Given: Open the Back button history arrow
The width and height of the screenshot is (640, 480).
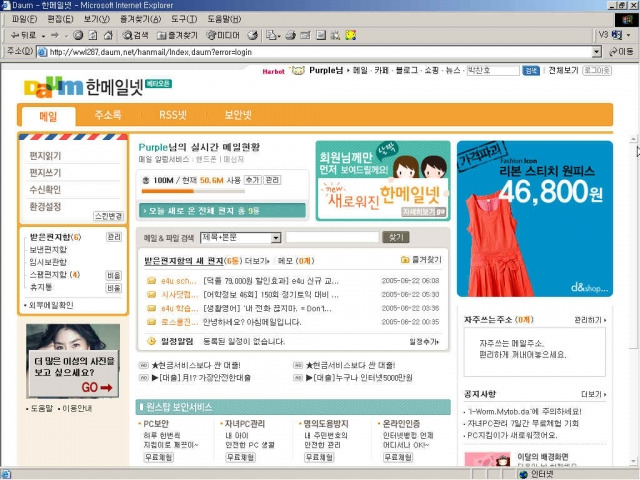Looking at the screenshot, I should [43, 36].
